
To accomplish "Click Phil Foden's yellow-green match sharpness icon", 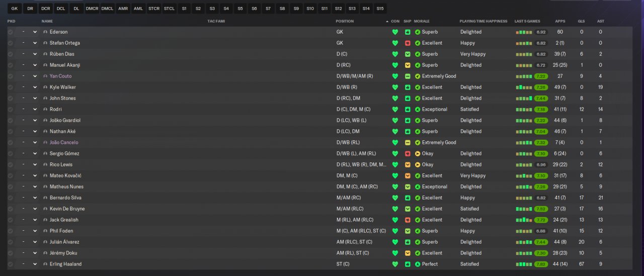I will pyautogui.click(x=408, y=231).
